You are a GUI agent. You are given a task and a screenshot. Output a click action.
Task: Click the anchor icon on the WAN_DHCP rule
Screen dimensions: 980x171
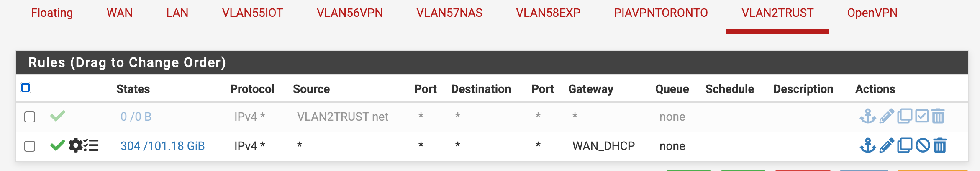867,145
